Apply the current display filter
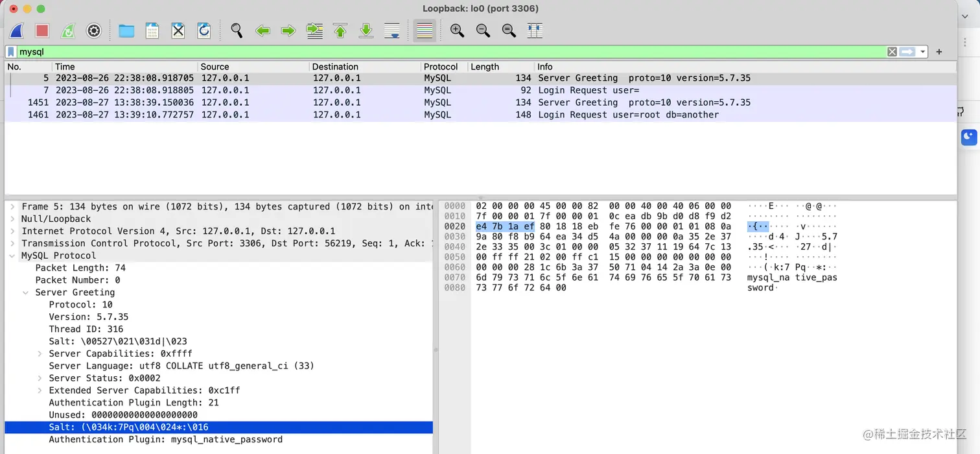 (907, 51)
